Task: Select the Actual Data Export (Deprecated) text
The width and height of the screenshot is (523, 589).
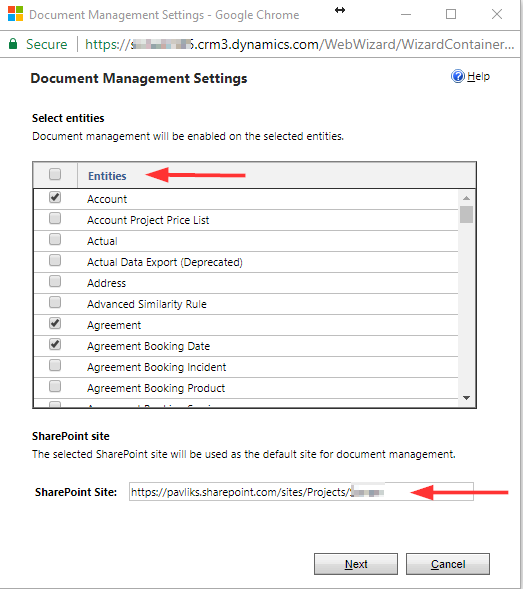Action: (x=165, y=262)
